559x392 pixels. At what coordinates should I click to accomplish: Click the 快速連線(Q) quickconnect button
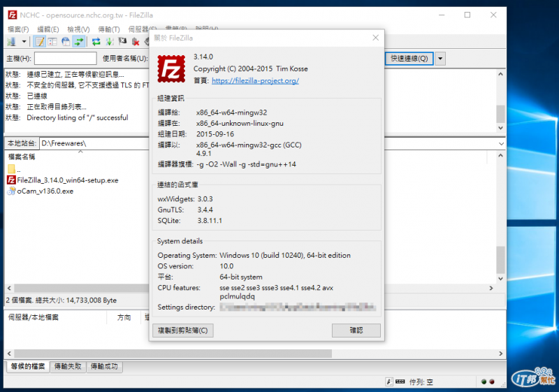pos(409,59)
